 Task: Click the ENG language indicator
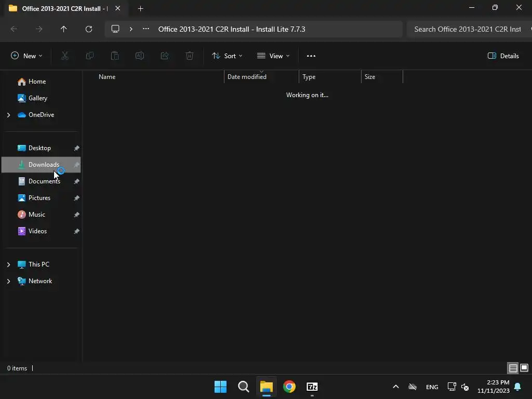[432, 387]
